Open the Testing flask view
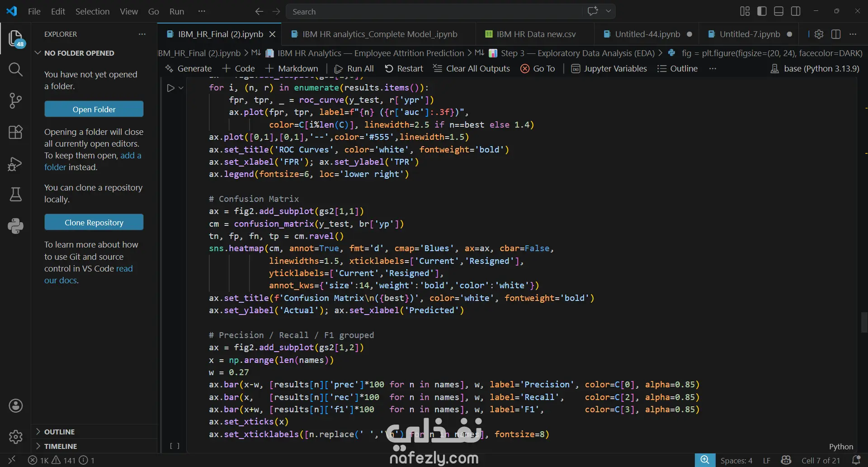The image size is (868, 467). coord(16,195)
